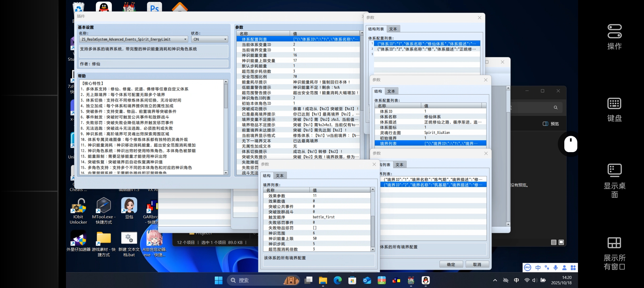
Task: Select the 神识能量变量 parameter row
Action: tap(298, 55)
